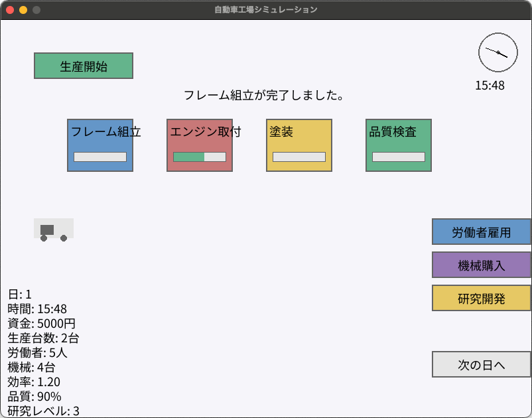
Task: Click the car icon on the line
Action: [54, 230]
